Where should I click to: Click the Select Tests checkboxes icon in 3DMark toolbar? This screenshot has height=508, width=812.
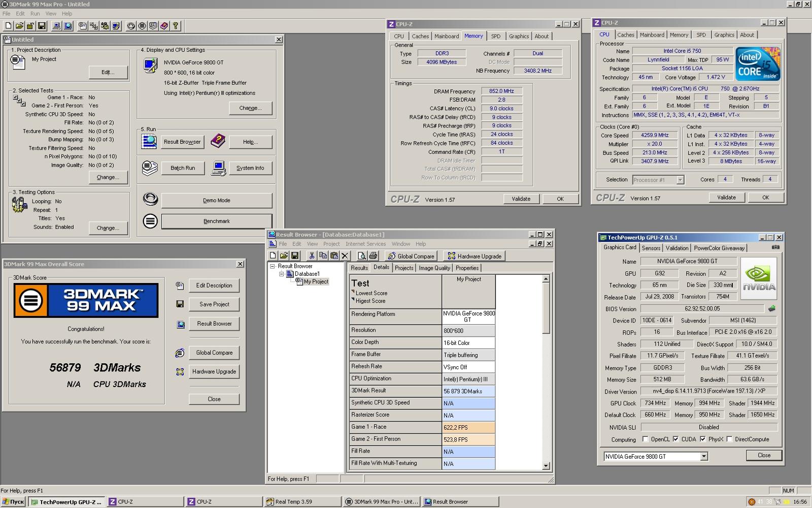(94, 26)
